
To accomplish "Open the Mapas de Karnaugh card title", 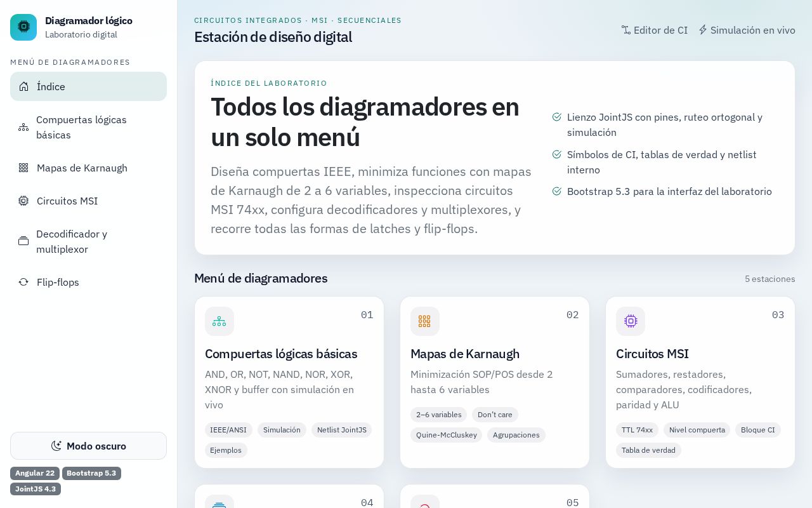I will (x=465, y=354).
